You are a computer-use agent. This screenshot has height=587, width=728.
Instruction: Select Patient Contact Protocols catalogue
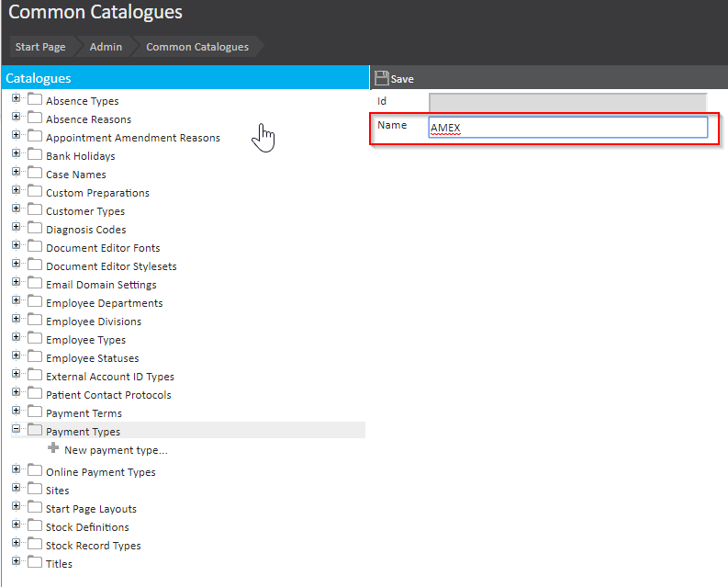(108, 395)
